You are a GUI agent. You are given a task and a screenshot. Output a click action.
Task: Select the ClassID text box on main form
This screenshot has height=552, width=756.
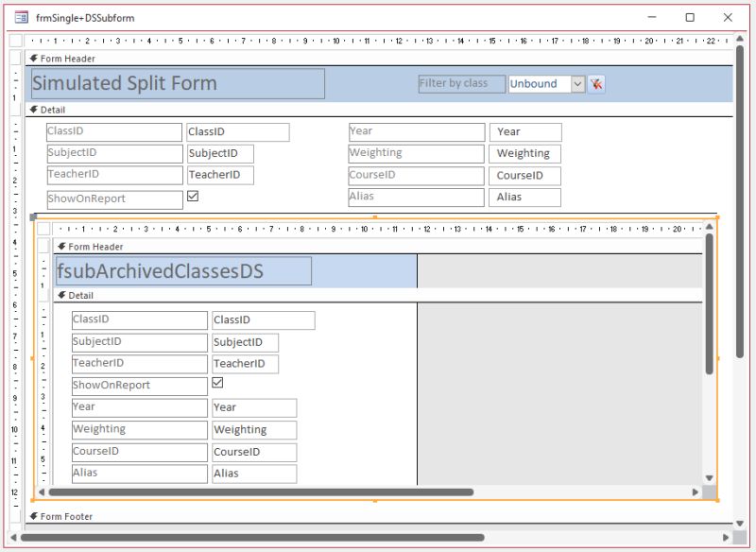point(235,131)
